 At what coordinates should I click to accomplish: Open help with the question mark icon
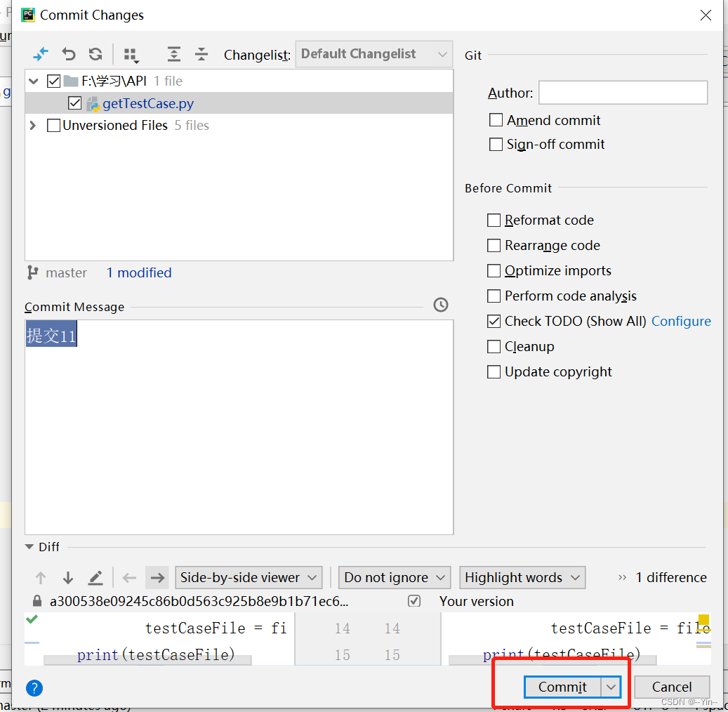click(34, 688)
